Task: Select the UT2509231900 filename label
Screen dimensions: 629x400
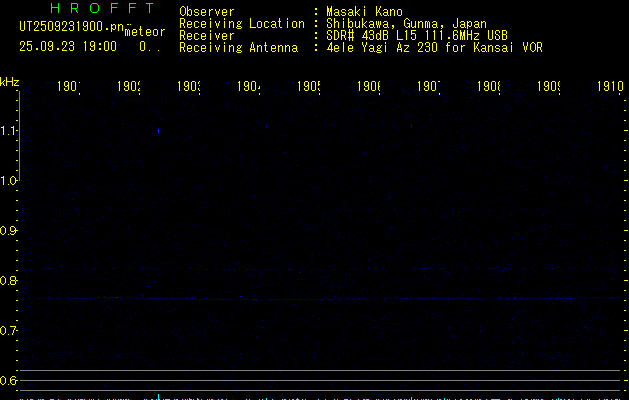Action: coord(73,26)
